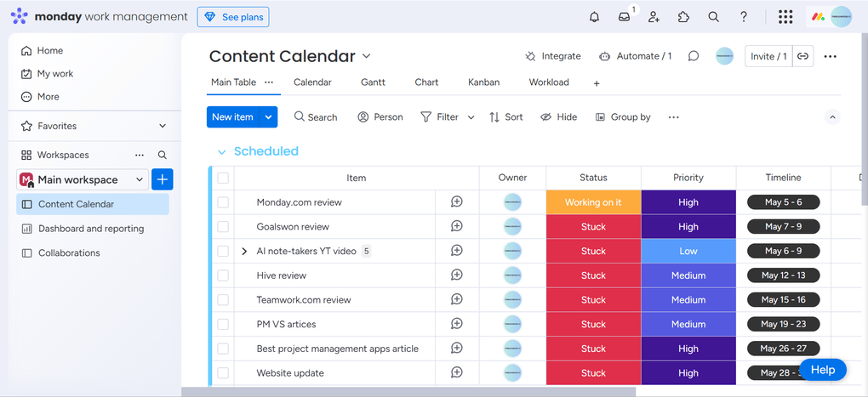This screenshot has width=868, height=397.
Task: Collapse the board header with chevron
Action: 832,117
